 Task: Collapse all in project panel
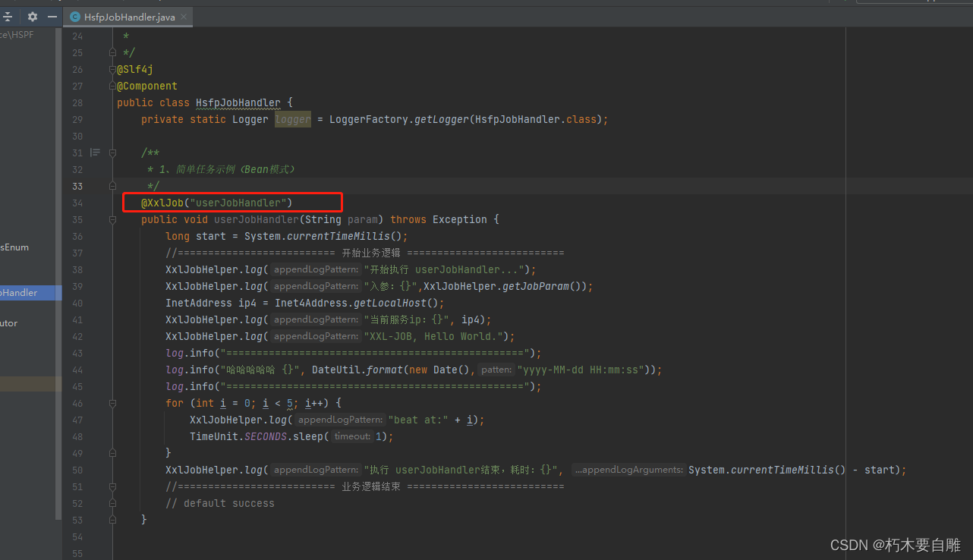pos(8,16)
